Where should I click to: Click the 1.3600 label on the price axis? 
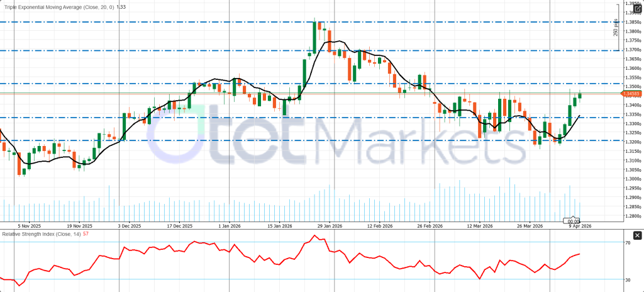click(631, 68)
